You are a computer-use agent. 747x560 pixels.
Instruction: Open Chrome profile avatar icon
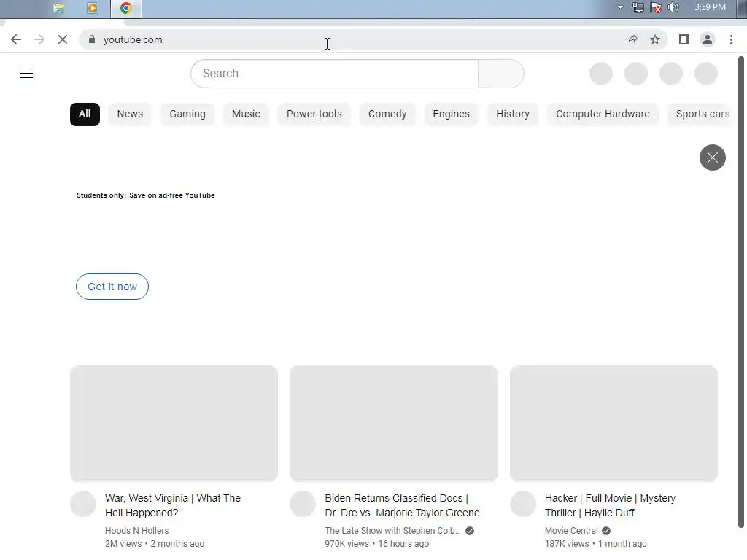(708, 39)
